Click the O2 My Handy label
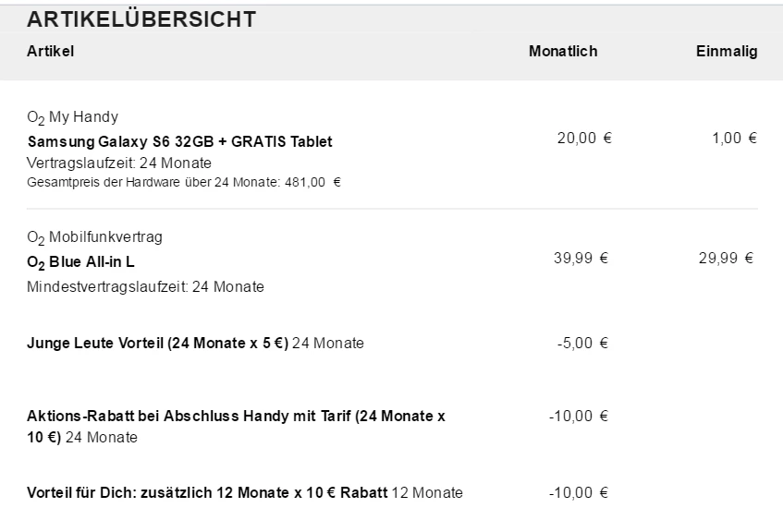 72,117
